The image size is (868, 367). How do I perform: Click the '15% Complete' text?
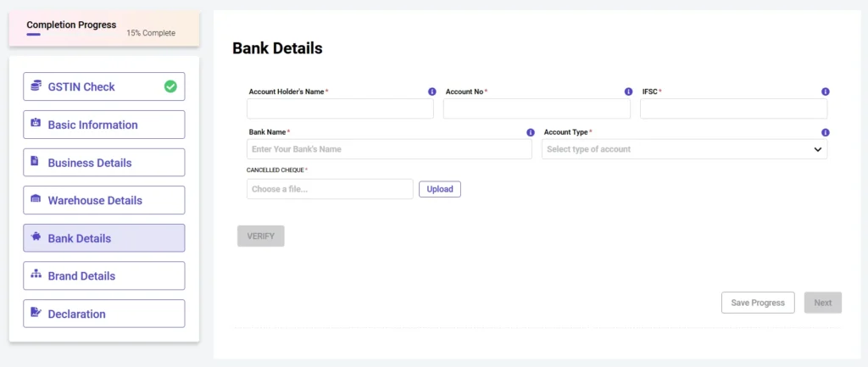151,33
